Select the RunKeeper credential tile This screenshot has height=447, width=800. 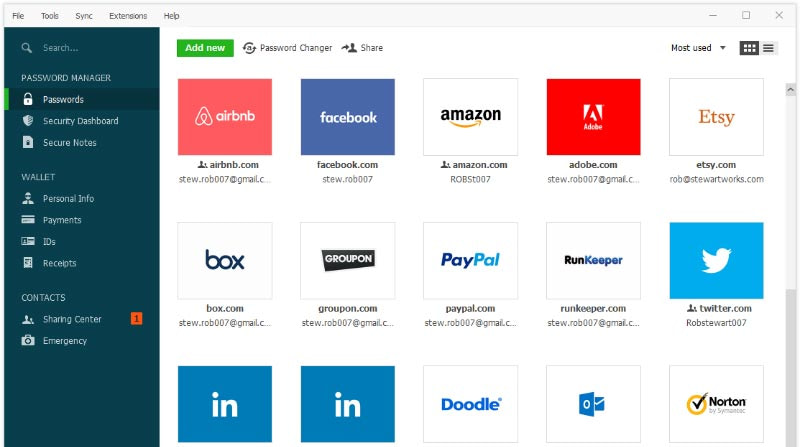(593, 260)
